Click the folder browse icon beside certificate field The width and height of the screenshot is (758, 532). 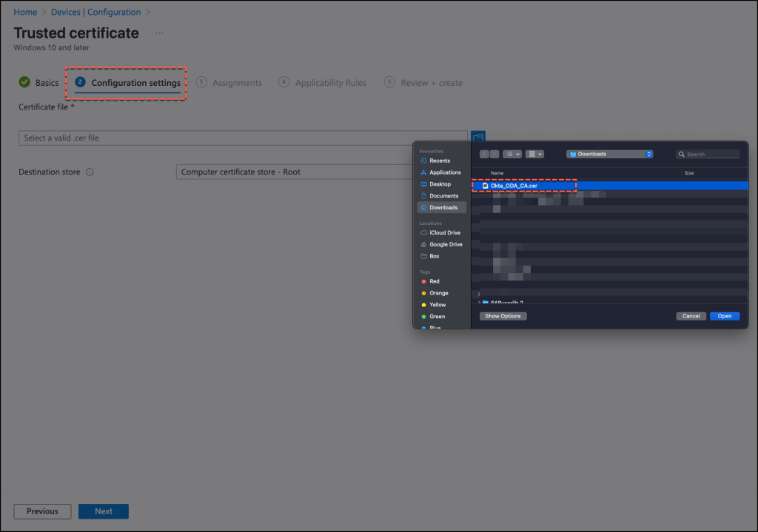[478, 138]
